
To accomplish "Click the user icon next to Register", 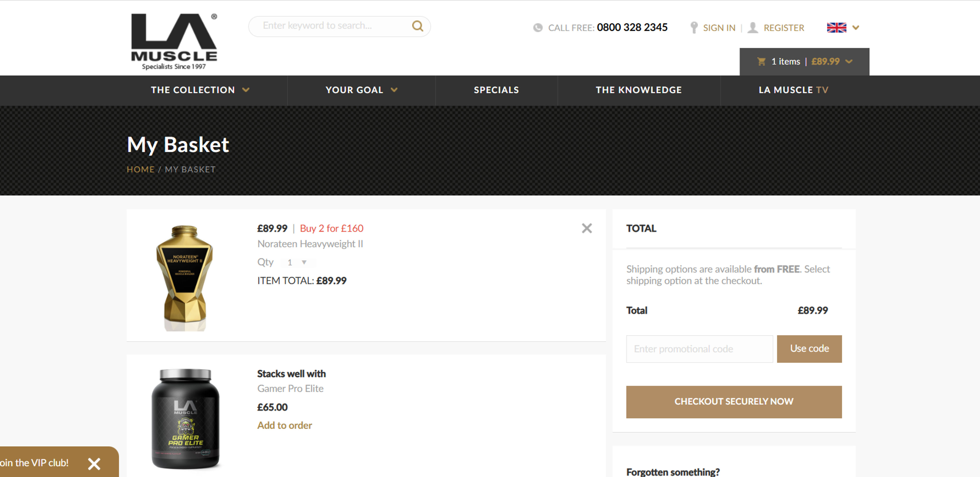I will point(753,27).
